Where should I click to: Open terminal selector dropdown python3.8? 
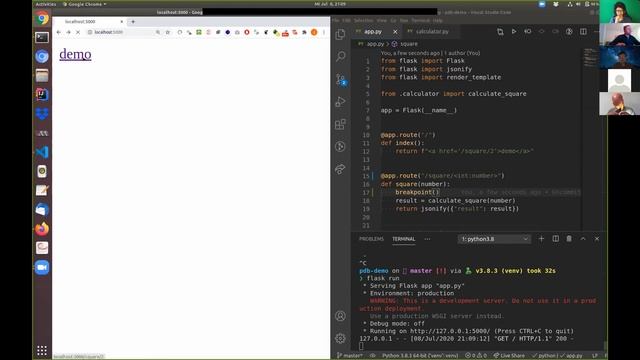point(494,239)
